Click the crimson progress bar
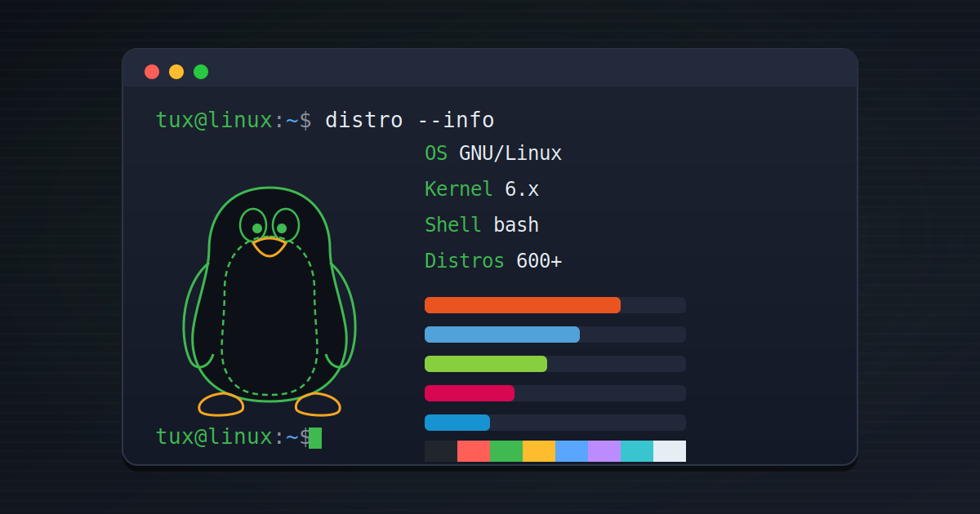The height and width of the screenshot is (514, 980). click(x=470, y=393)
